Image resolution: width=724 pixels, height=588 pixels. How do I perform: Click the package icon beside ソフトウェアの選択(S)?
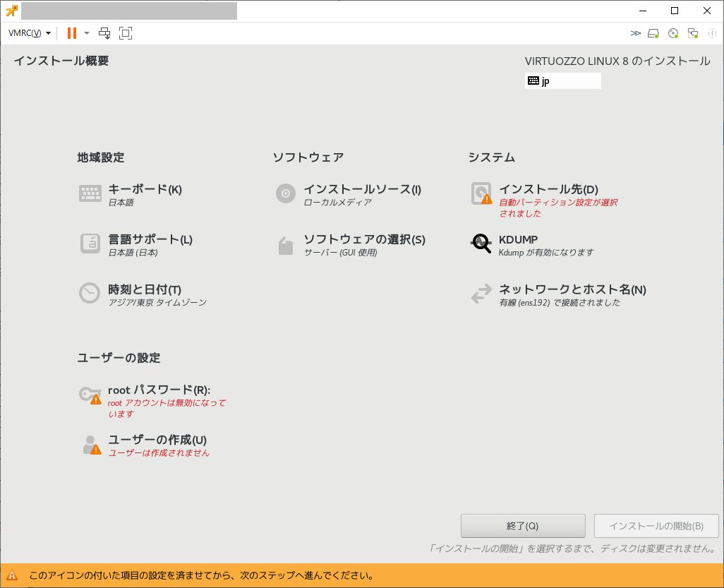tap(286, 245)
